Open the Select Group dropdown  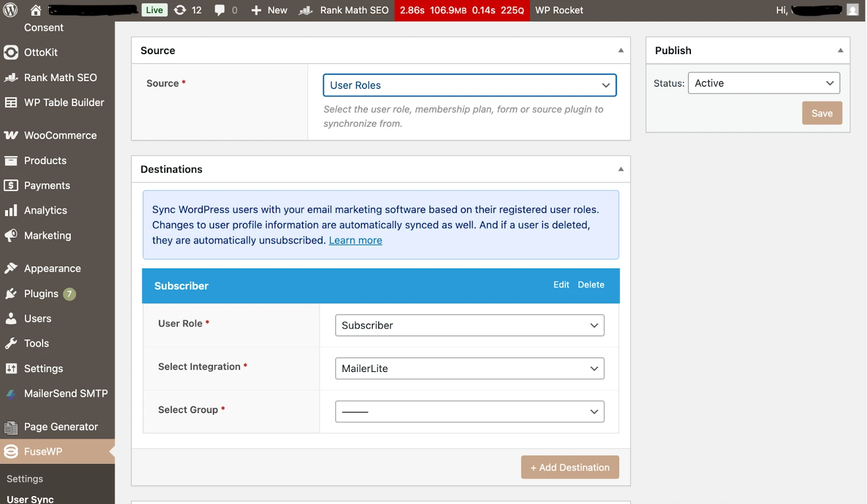pos(470,411)
